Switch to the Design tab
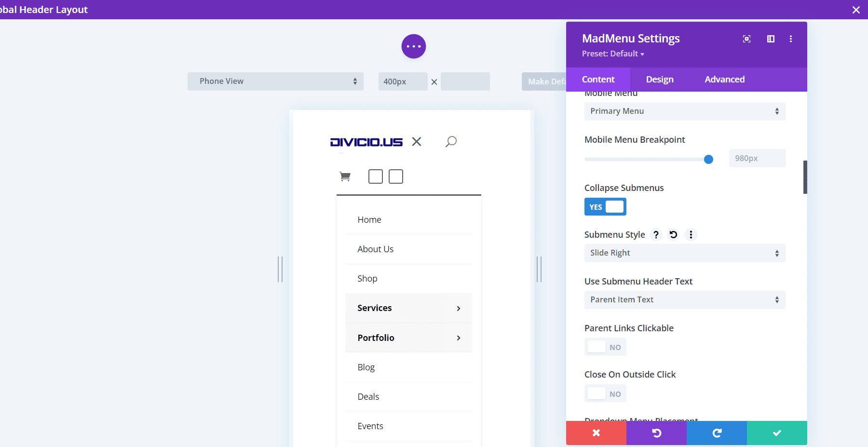The image size is (868, 447). point(659,80)
